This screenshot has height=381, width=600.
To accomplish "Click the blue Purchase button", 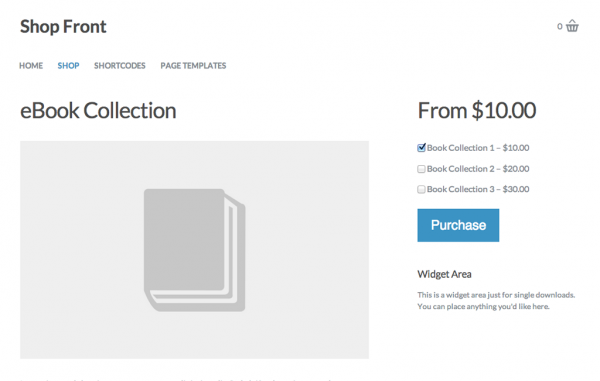I will click(458, 225).
